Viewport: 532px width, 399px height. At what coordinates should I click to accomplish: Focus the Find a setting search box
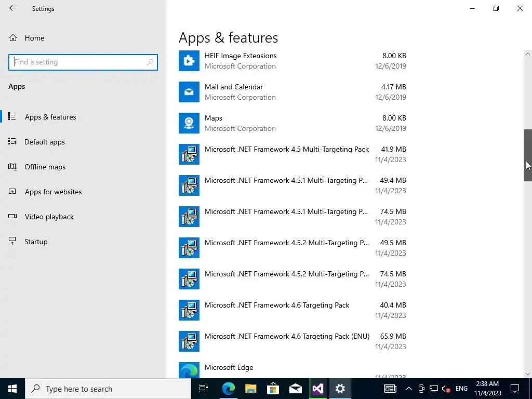pos(83,62)
